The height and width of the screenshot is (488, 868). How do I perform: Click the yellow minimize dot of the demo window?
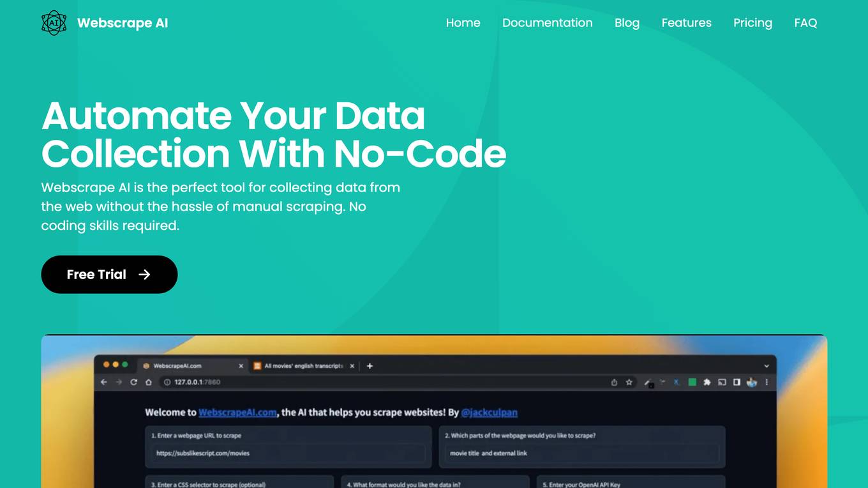pos(116,365)
